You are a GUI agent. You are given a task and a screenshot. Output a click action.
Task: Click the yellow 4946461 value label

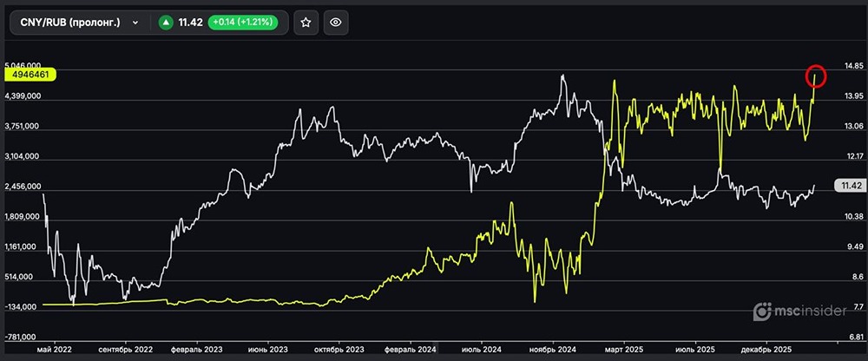(30, 74)
